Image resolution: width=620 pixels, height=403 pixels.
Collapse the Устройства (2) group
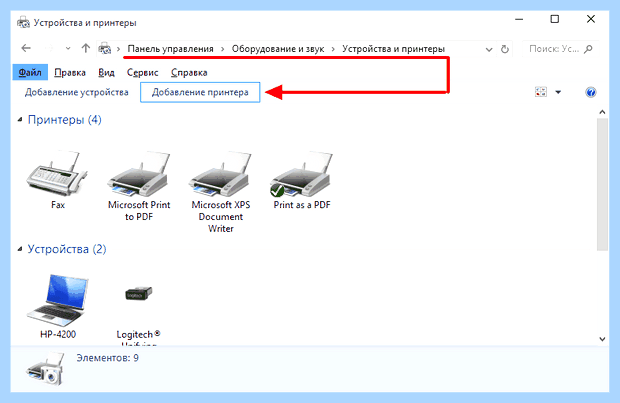coord(20,249)
